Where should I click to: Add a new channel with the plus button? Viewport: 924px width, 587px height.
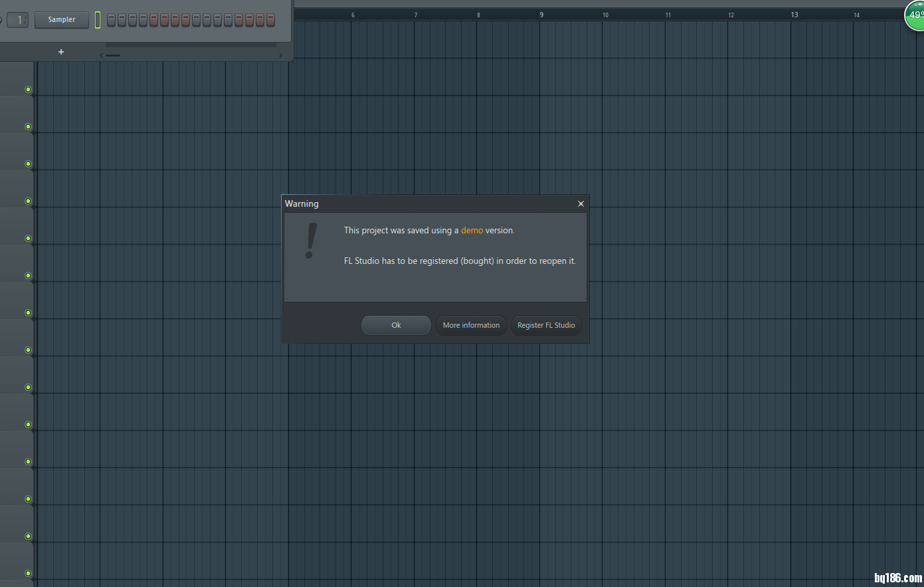[61, 52]
